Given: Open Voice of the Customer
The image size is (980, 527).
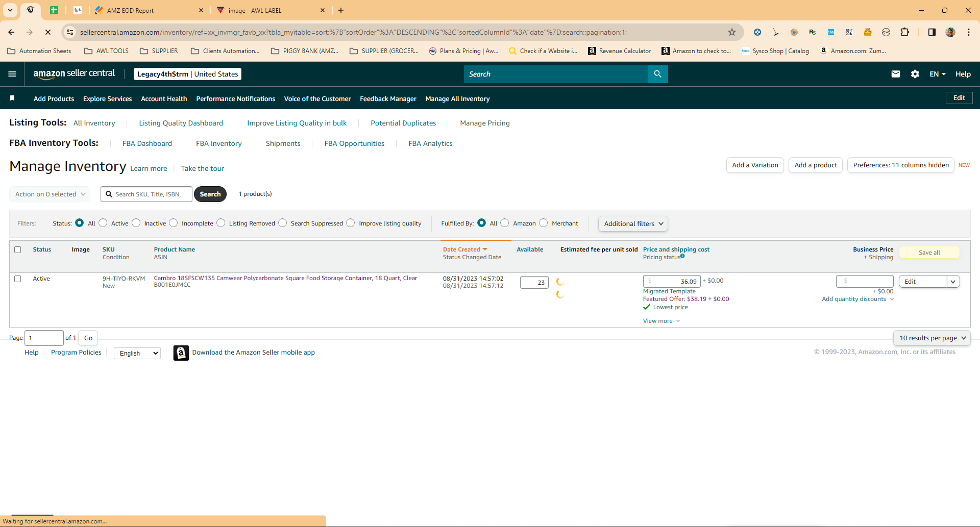Looking at the screenshot, I should click(x=317, y=98).
